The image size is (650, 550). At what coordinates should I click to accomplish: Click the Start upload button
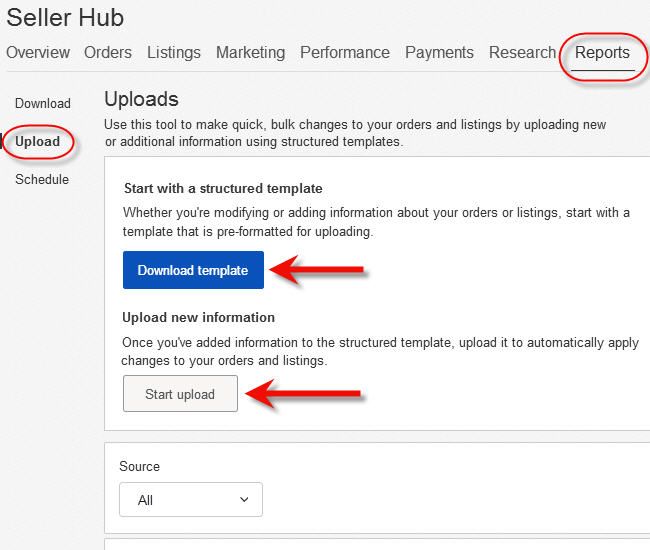click(x=180, y=394)
